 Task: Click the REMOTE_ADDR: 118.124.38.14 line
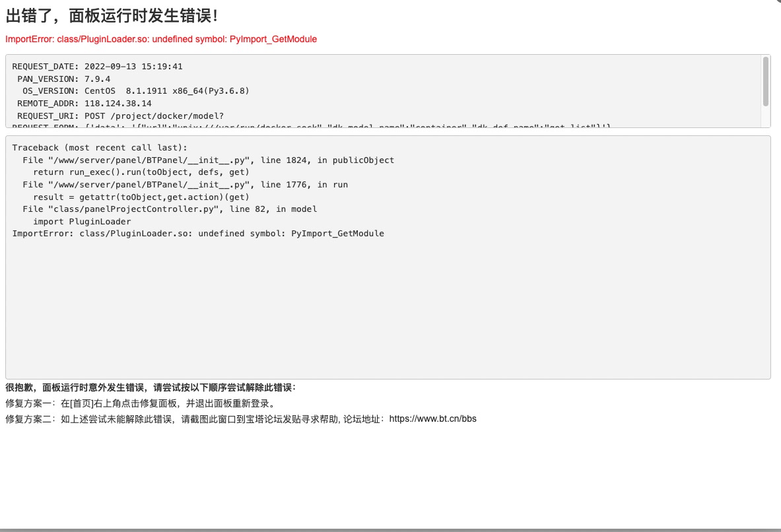pyautogui.click(x=85, y=104)
